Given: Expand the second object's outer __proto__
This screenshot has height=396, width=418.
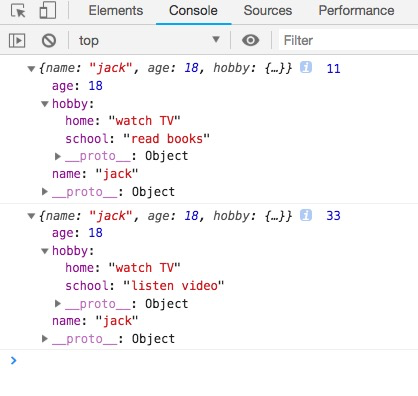Looking at the screenshot, I should pyautogui.click(x=45, y=339).
